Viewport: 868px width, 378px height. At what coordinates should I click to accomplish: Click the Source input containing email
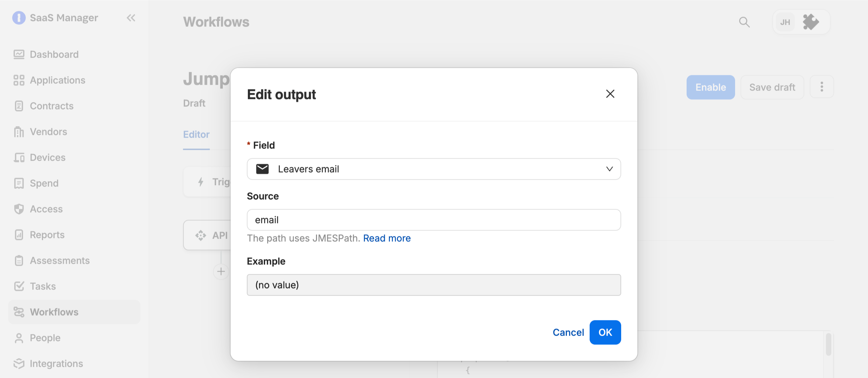coord(434,220)
